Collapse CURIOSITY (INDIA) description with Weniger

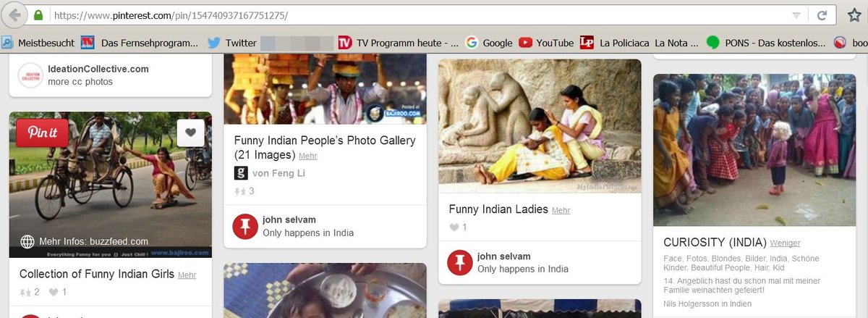(x=785, y=243)
